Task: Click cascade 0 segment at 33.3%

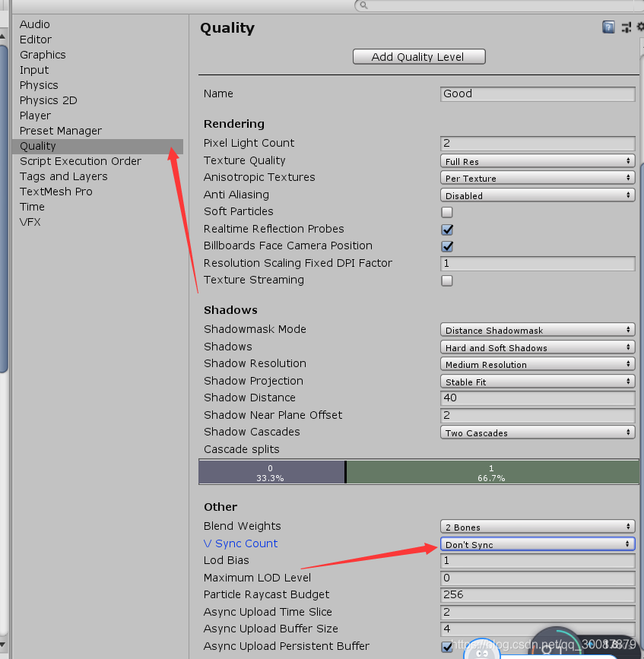Action: click(x=271, y=472)
